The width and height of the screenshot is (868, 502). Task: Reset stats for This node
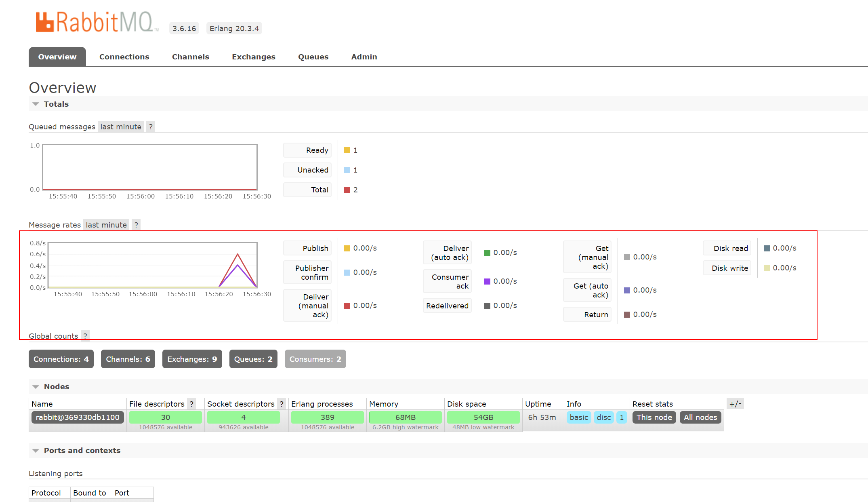point(654,417)
